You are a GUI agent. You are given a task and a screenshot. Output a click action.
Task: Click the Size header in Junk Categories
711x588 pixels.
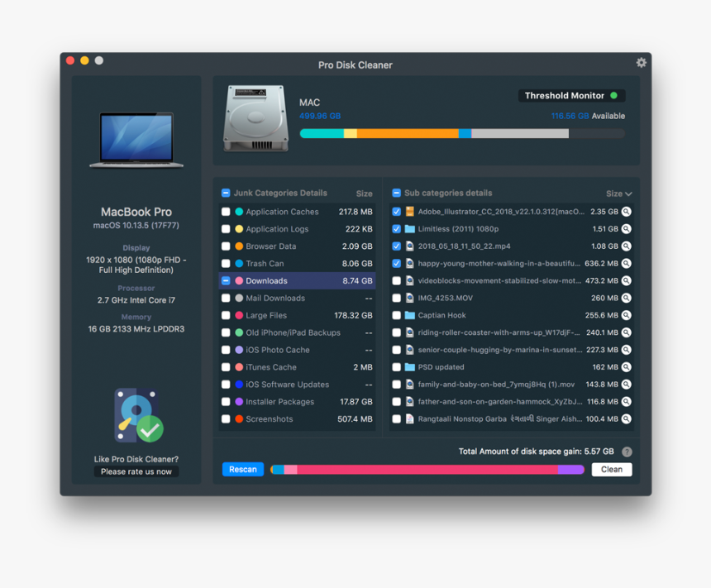click(x=364, y=194)
